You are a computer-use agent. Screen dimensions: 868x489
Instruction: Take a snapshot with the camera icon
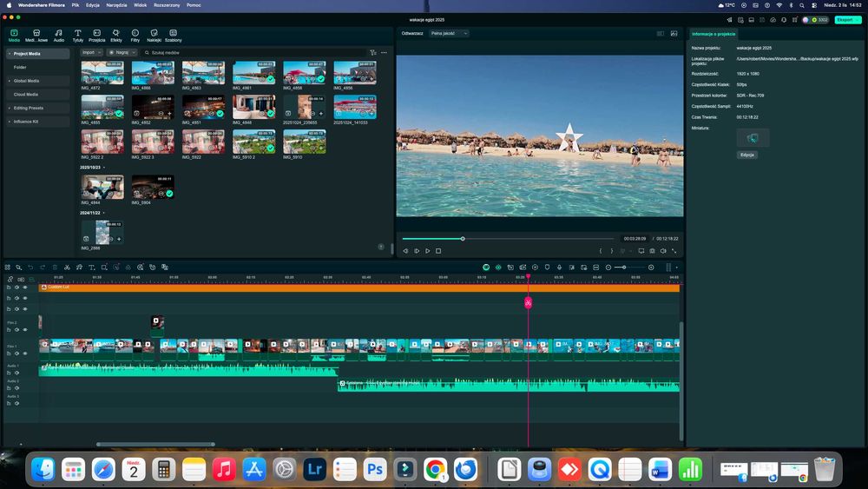click(652, 251)
